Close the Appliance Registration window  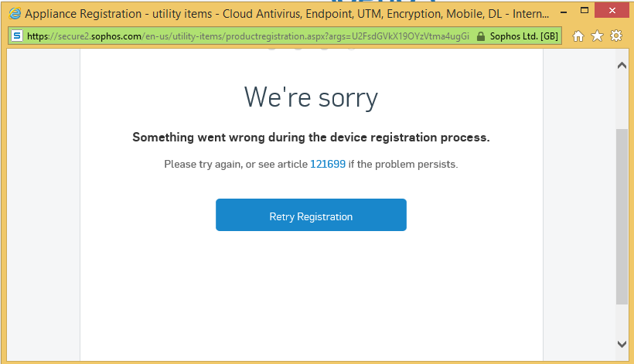(612, 11)
